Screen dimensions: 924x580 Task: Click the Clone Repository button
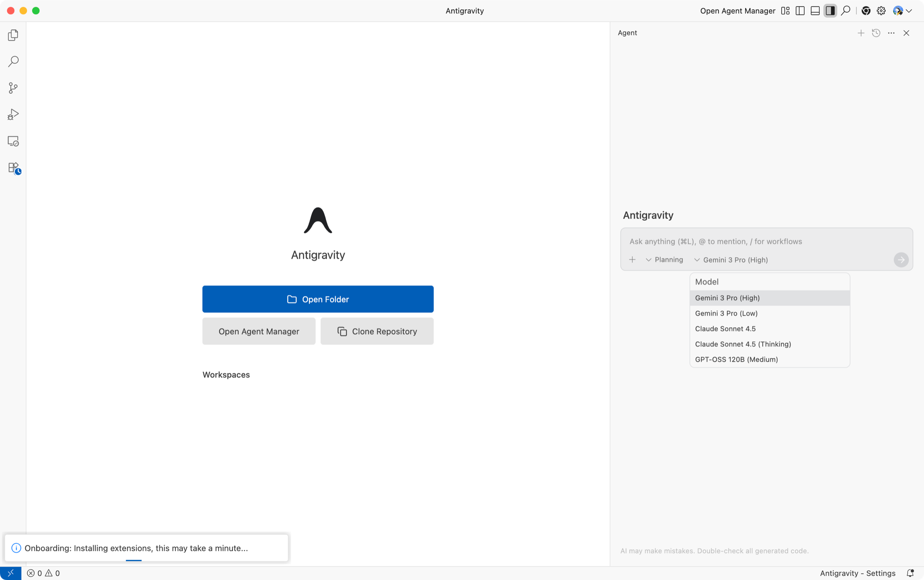(377, 331)
